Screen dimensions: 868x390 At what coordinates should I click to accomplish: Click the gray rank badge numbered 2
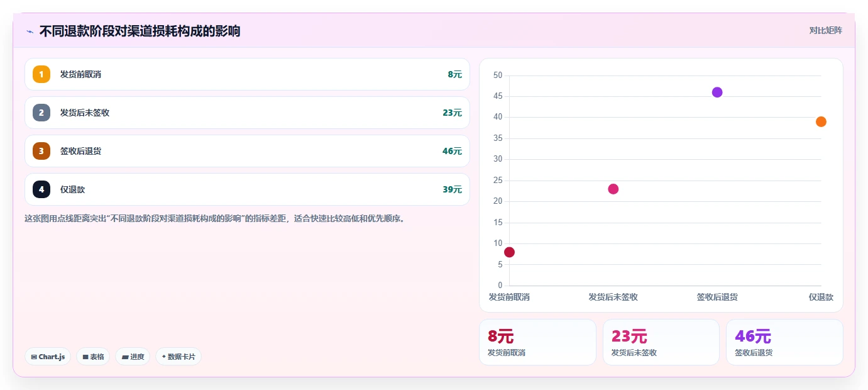pos(41,113)
